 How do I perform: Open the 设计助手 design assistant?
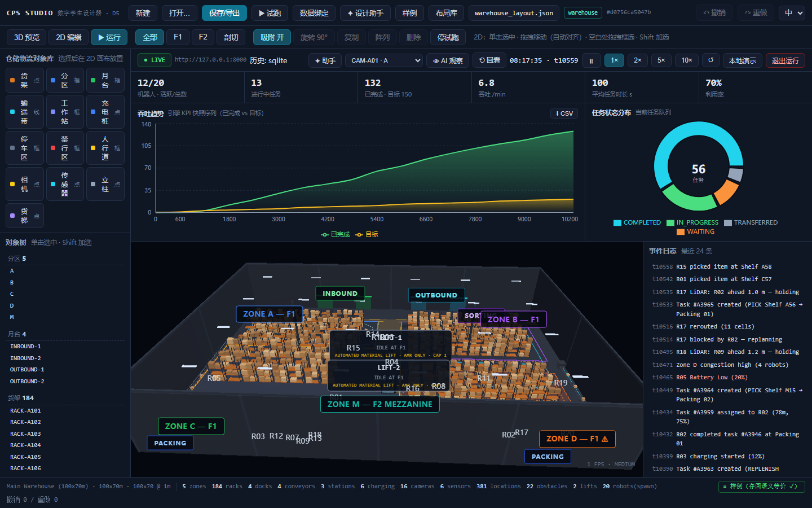click(x=365, y=13)
